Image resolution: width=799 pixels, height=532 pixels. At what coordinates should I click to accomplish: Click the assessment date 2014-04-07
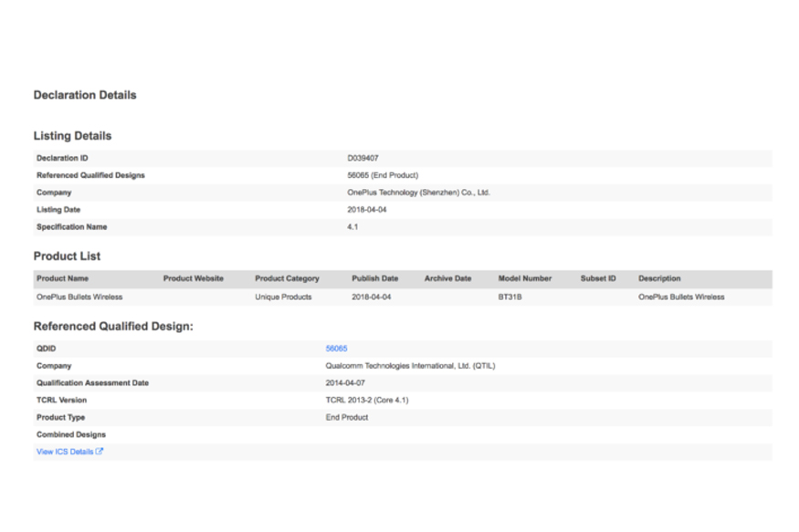pyautogui.click(x=345, y=383)
